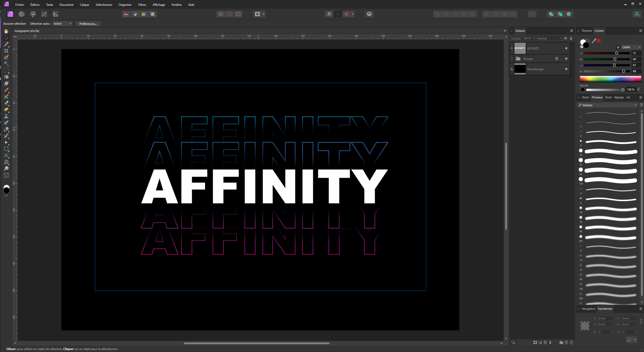The height and width of the screenshot is (352, 644).
Task: Open the snapping options dropdown arrow
Action: coord(353,14)
